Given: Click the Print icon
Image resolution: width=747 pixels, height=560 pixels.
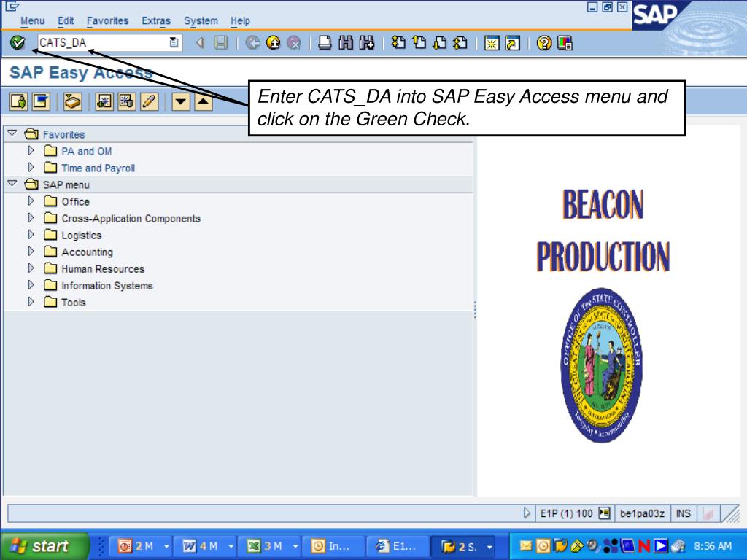Looking at the screenshot, I should tap(325, 43).
